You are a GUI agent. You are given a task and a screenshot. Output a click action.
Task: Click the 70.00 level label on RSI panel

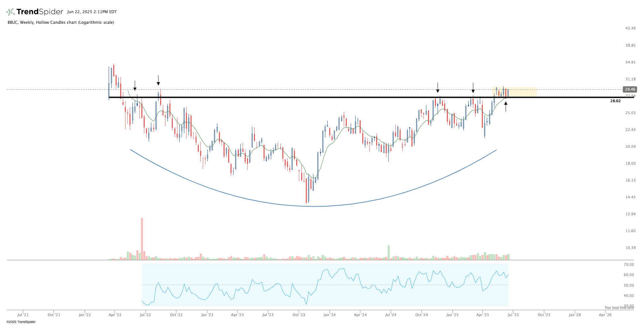pyautogui.click(x=628, y=264)
